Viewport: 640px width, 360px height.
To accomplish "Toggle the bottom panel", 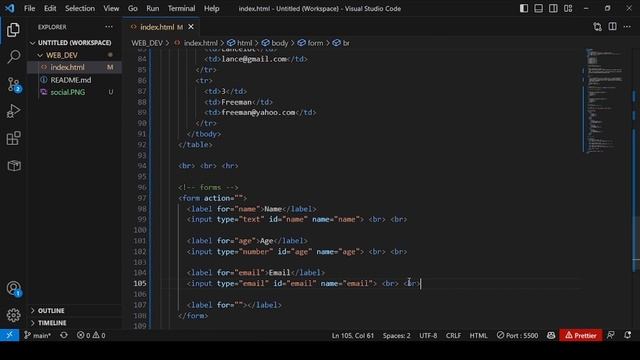I will tap(538, 8).
